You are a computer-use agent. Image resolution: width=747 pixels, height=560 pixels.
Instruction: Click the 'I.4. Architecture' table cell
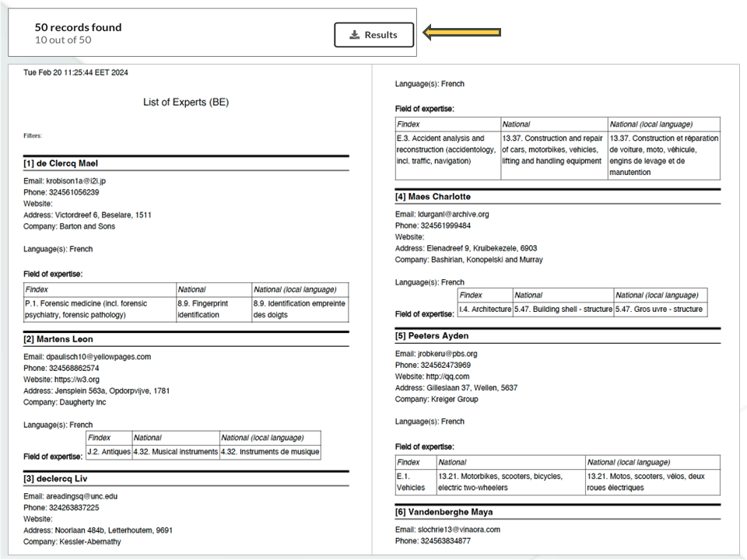tap(485, 310)
